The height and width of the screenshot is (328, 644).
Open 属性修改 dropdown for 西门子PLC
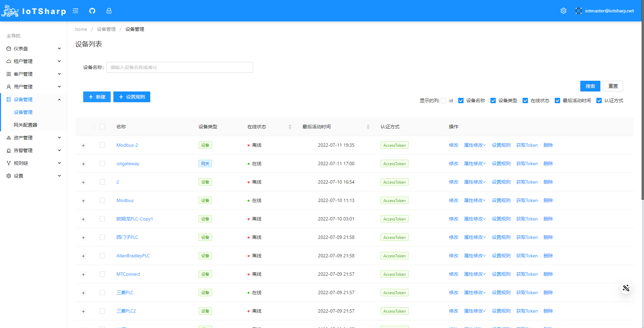click(x=475, y=237)
